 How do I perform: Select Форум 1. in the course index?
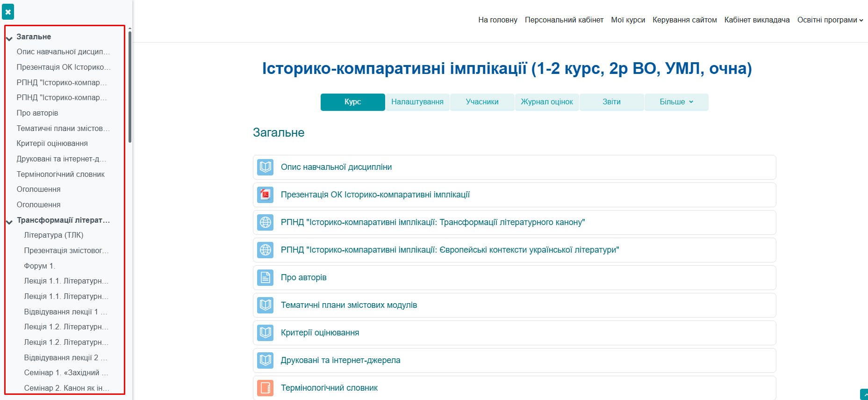tap(39, 266)
